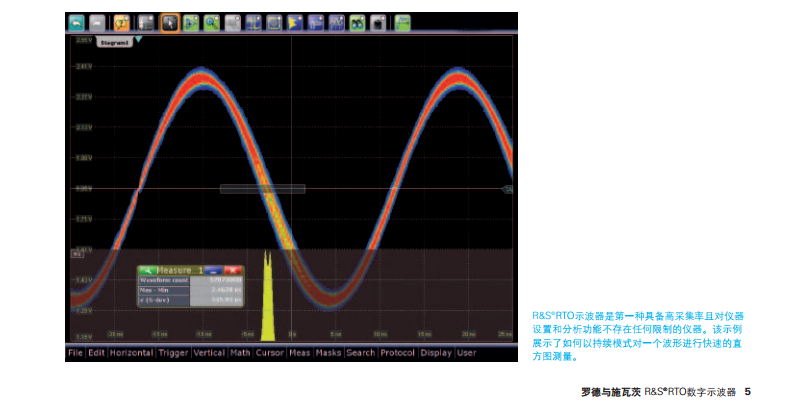Open the Horizontal menu
785x419 pixels.
[x=132, y=352]
